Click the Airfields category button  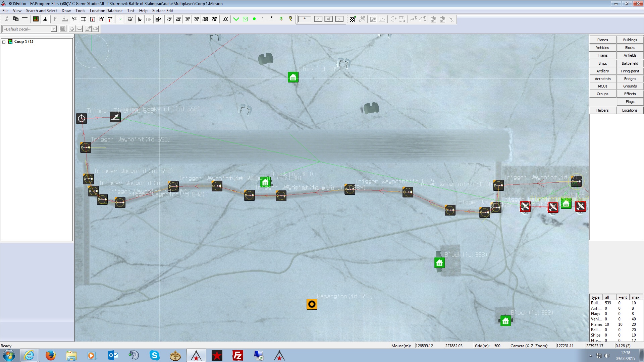tap(630, 55)
